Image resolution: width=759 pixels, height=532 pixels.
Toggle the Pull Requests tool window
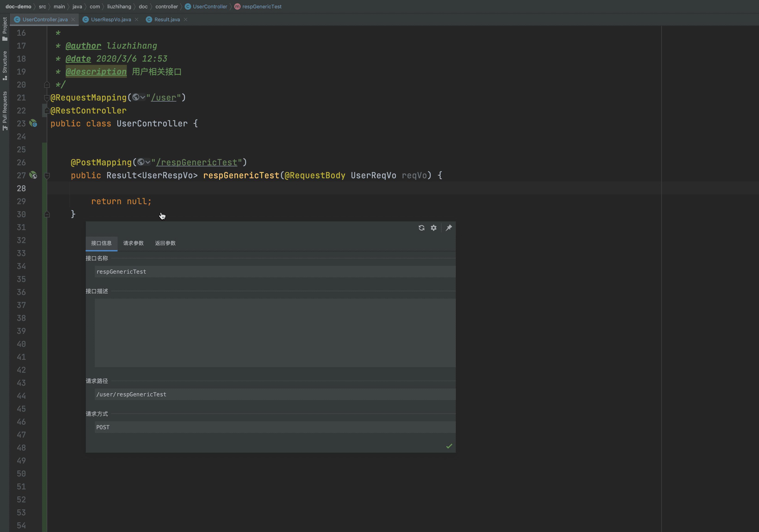tap(5, 111)
